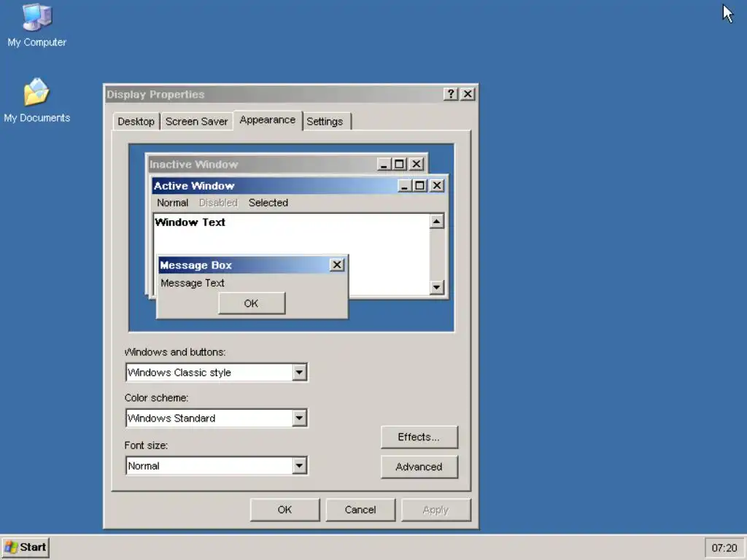The image size is (747, 560).
Task: Click Inactive Window close icon in preview
Action: point(417,164)
